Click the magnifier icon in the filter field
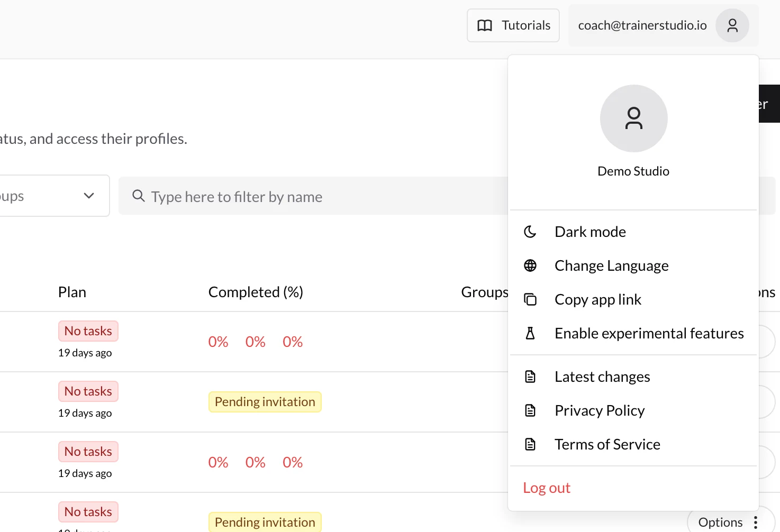 point(139,196)
